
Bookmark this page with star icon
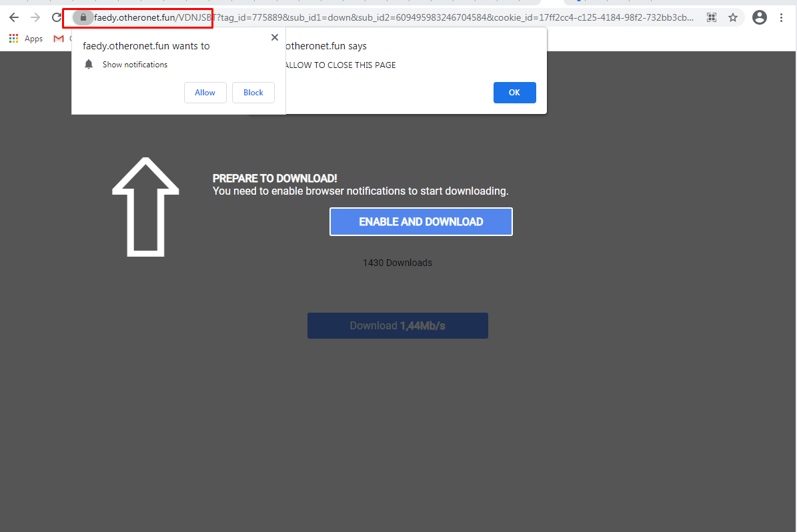(733, 18)
